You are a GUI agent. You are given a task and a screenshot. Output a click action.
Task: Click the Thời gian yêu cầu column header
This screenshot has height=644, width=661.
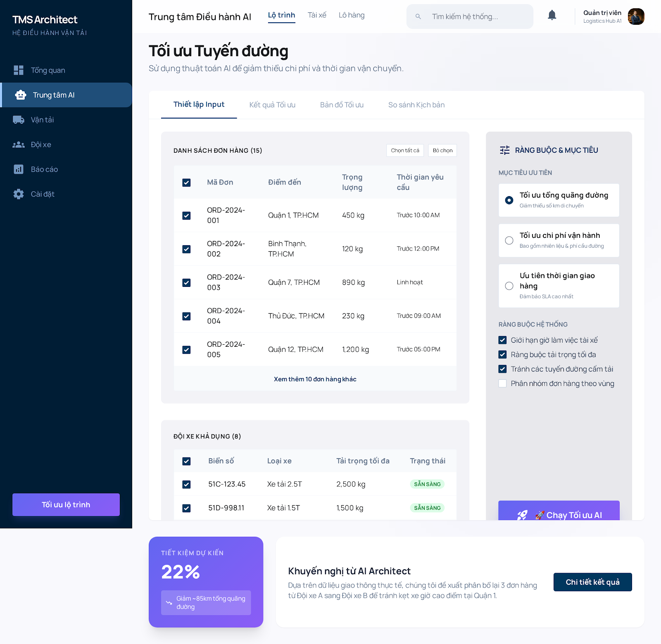(x=420, y=182)
